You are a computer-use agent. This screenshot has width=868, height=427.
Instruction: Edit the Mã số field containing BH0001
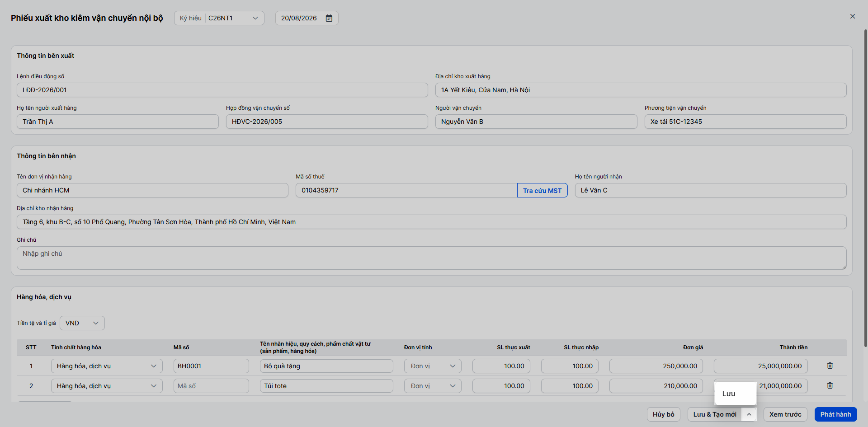pyautogui.click(x=211, y=366)
